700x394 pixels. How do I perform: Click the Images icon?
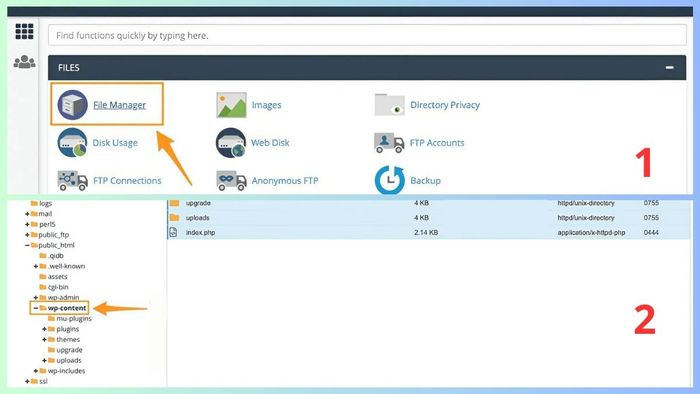[231, 105]
